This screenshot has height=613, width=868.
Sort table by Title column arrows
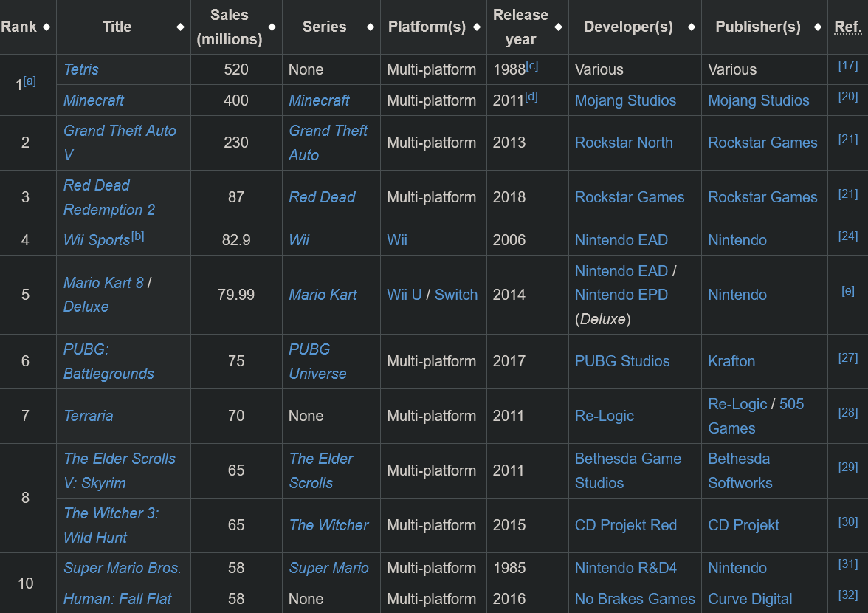180,27
